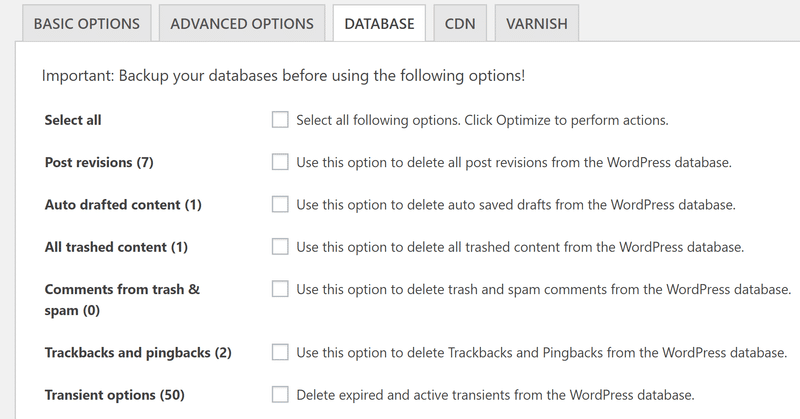Viewport: 800px width, 419px height.
Task: Open the Advanced Options tab
Action: point(242,23)
